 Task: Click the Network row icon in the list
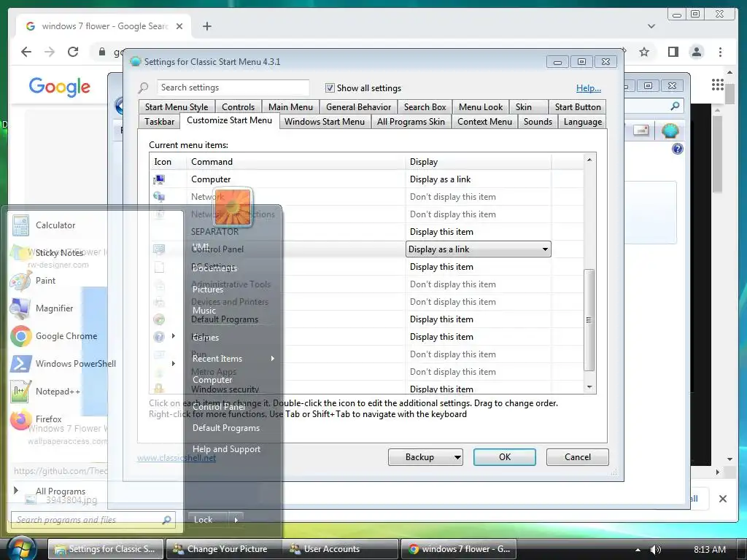tap(158, 197)
